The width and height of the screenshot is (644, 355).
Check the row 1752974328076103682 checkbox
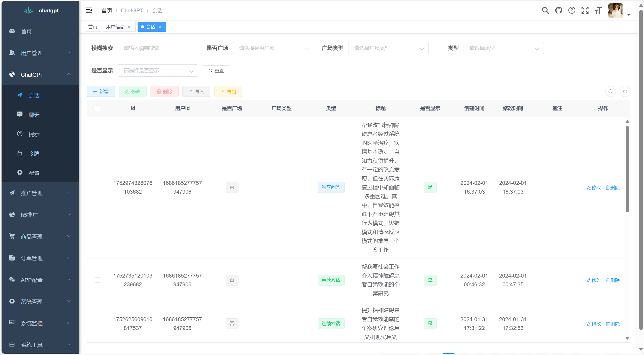click(x=97, y=187)
